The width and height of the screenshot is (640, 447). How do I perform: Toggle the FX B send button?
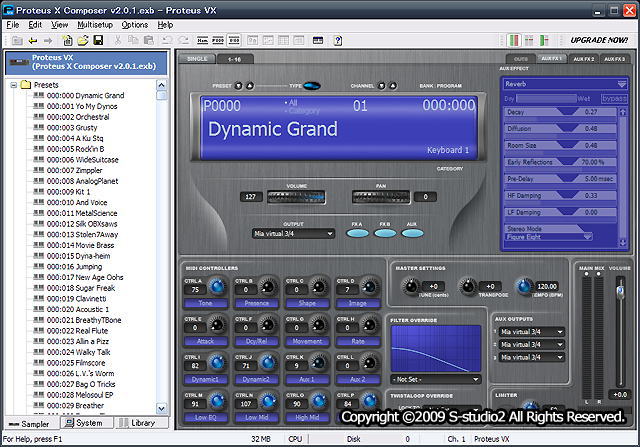385,234
